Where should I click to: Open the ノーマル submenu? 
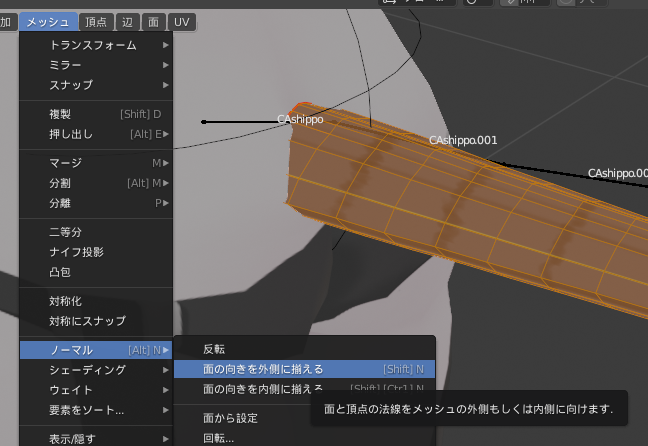click(96, 350)
